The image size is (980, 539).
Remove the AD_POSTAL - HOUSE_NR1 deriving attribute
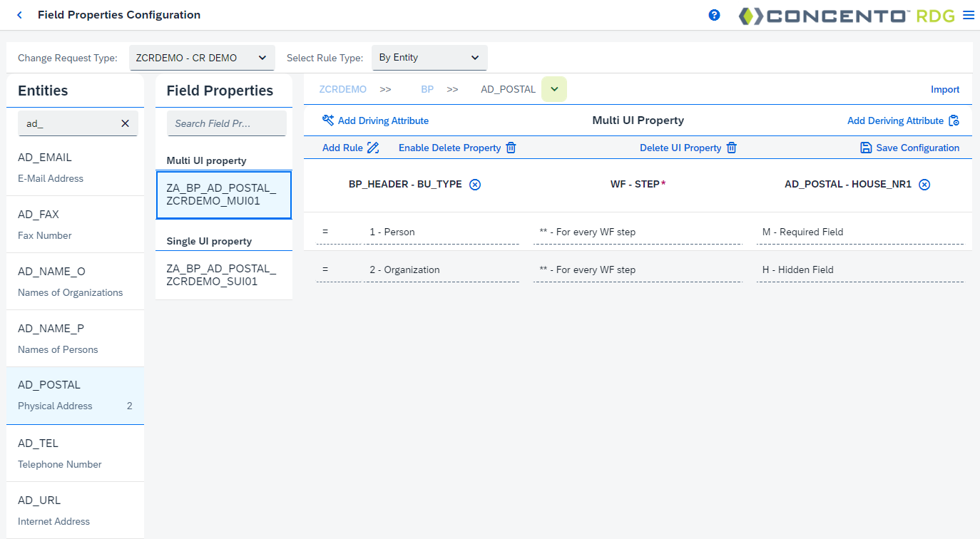[924, 185]
